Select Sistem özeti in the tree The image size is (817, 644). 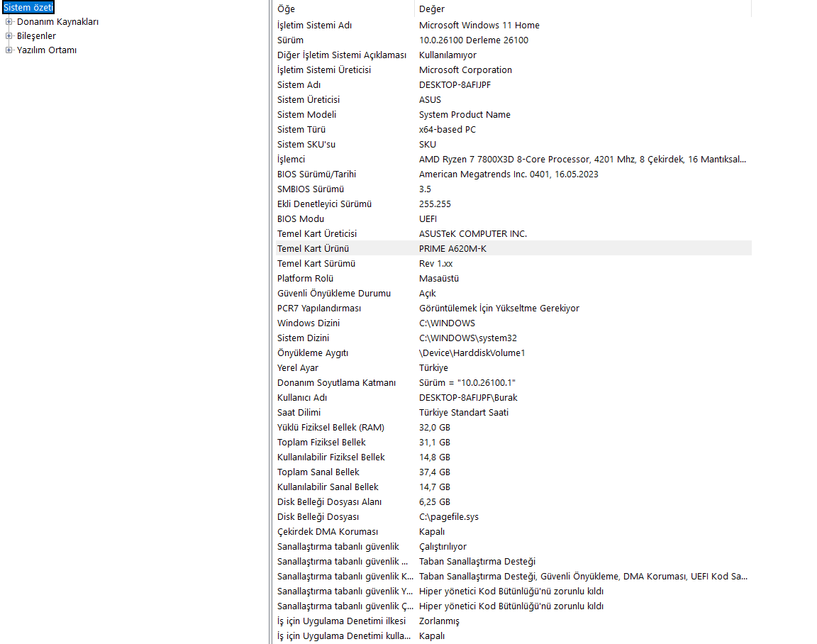click(x=28, y=7)
